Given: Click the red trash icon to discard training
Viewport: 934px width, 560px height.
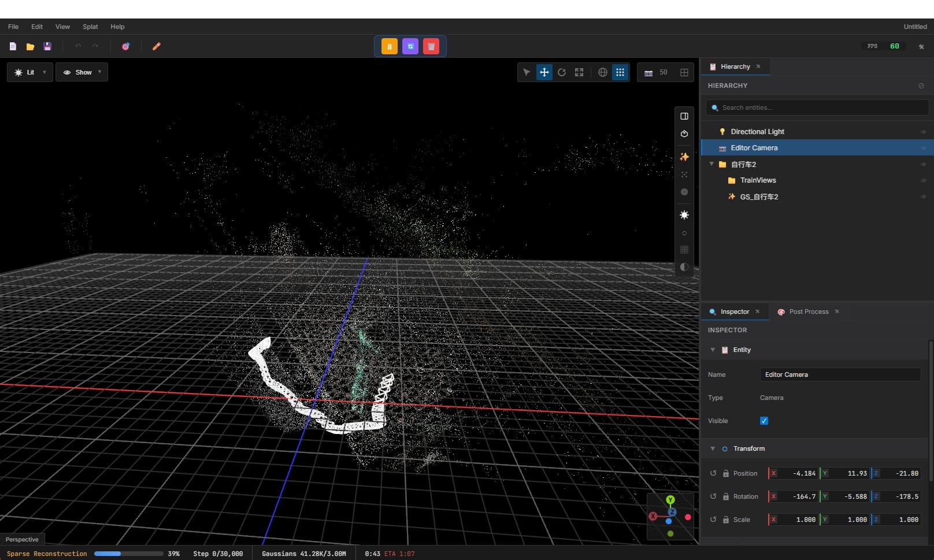Looking at the screenshot, I should [x=431, y=46].
